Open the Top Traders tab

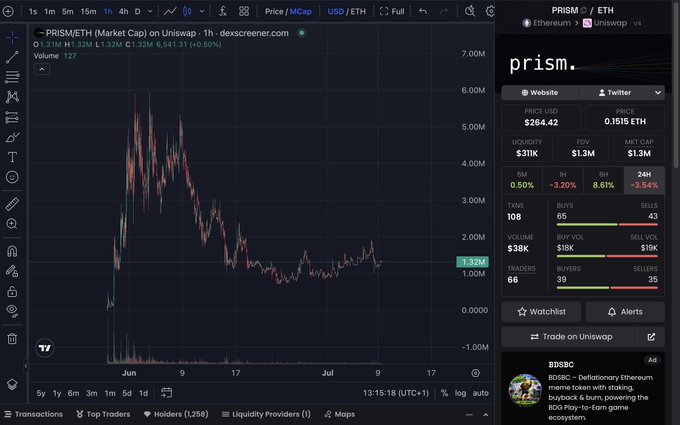[x=103, y=414]
